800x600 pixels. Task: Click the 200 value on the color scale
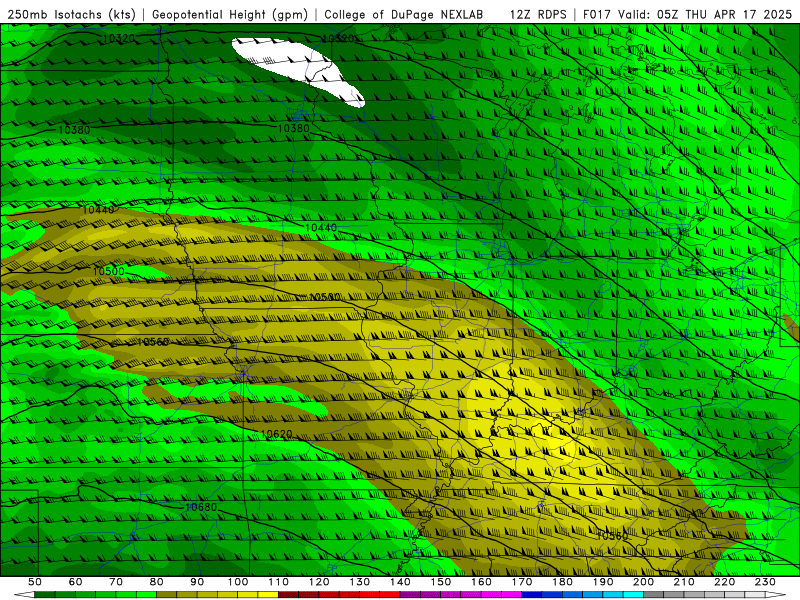pos(643,582)
